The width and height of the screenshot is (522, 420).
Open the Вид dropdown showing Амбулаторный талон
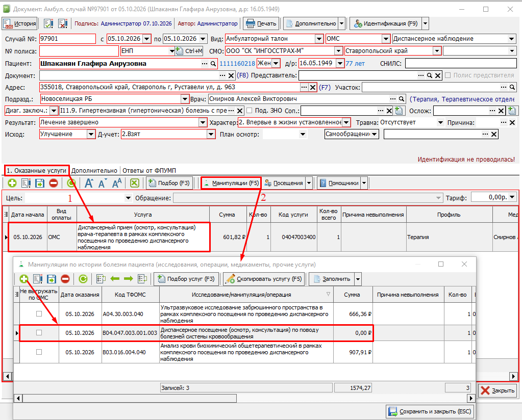(319, 39)
